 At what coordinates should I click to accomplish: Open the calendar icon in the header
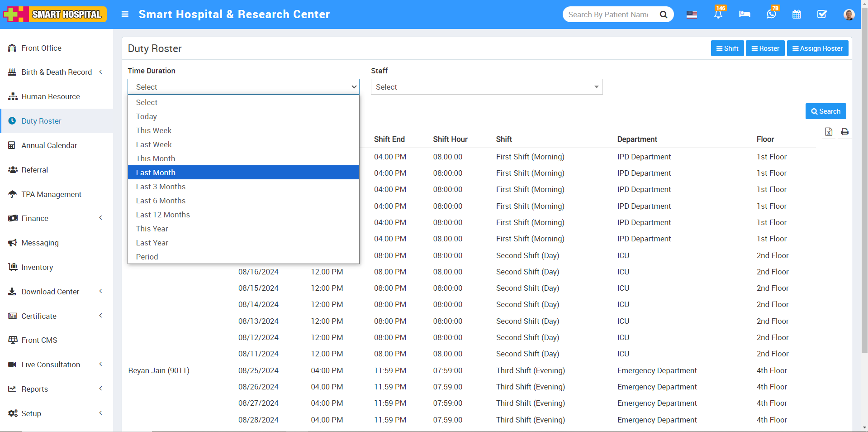[x=797, y=14]
